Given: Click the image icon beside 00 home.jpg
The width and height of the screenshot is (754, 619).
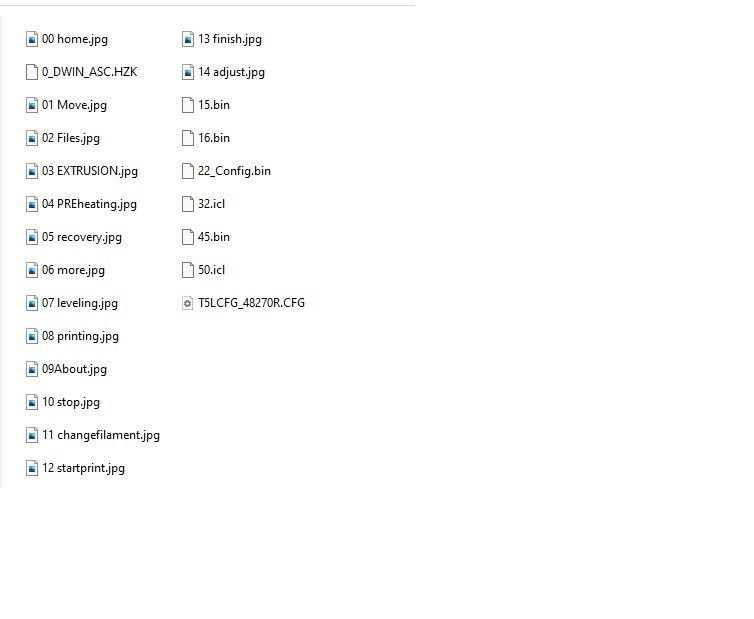Looking at the screenshot, I should coord(32,39).
